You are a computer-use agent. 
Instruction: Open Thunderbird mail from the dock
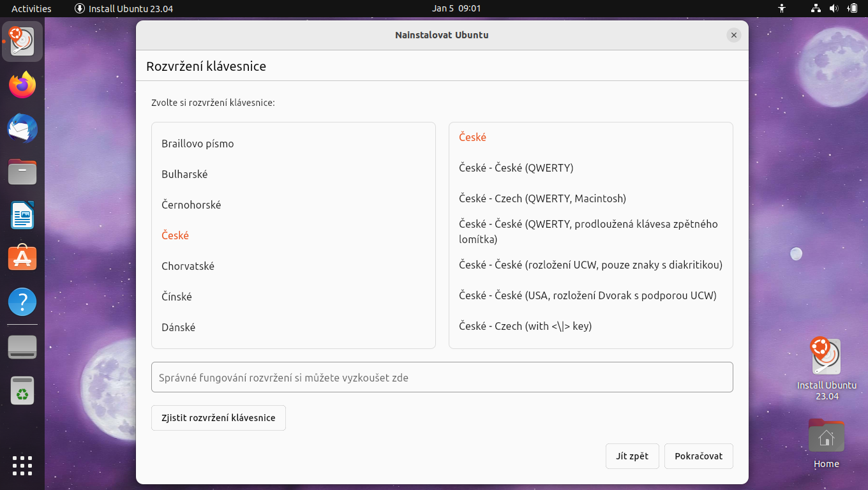point(22,128)
